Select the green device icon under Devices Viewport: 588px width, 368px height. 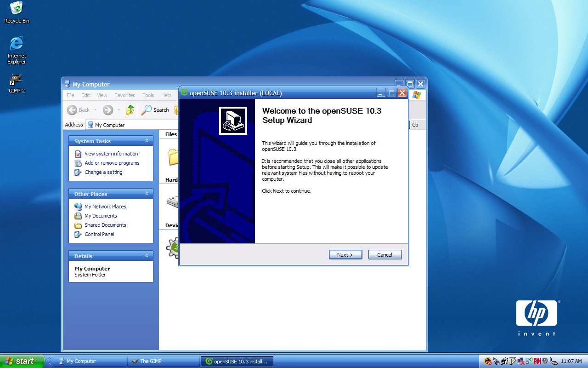[173, 248]
